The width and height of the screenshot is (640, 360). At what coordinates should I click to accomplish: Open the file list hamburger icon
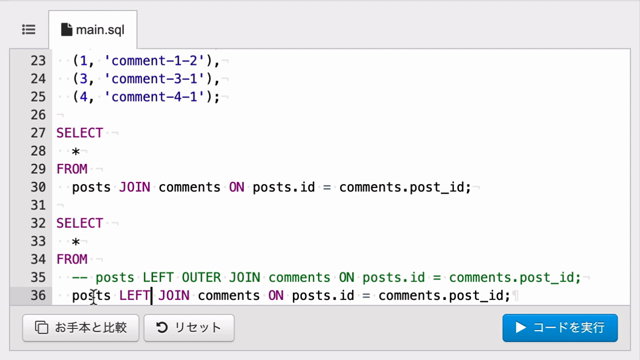point(29,30)
